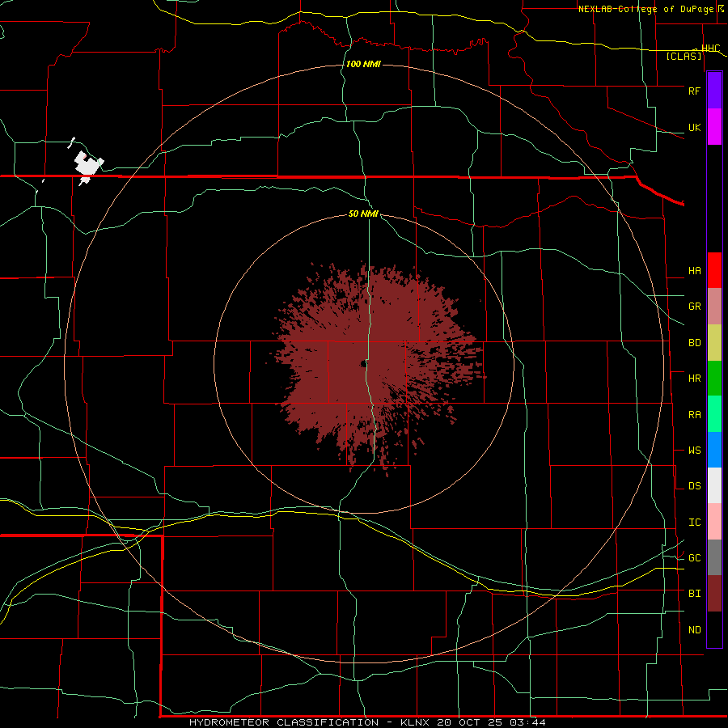Select the GR salmon color swatch

(x=714, y=307)
